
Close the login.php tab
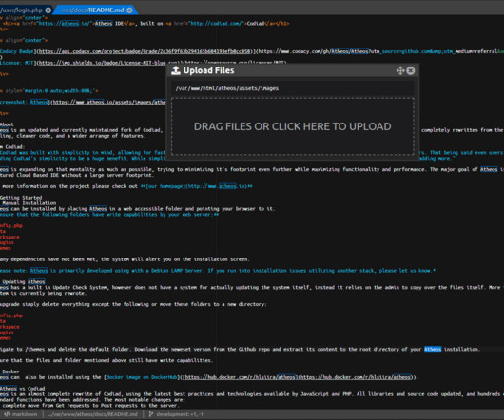pos(48,10)
